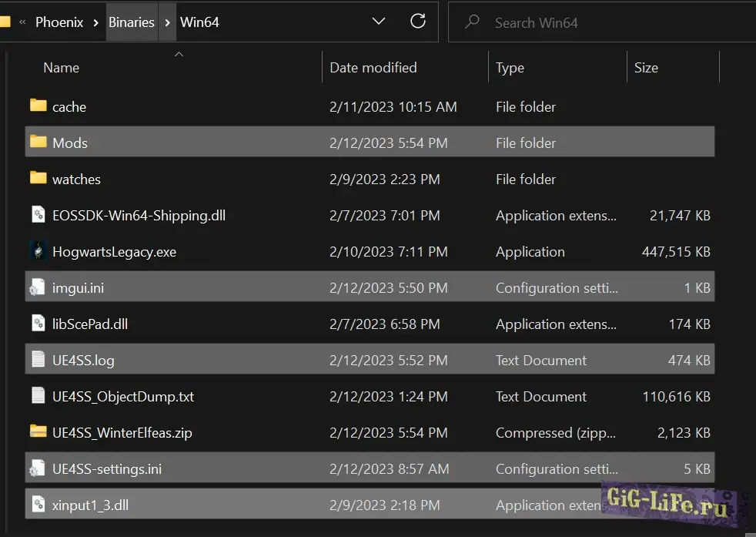
Task: Sort files by the Name column header
Action: coord(62,68)
